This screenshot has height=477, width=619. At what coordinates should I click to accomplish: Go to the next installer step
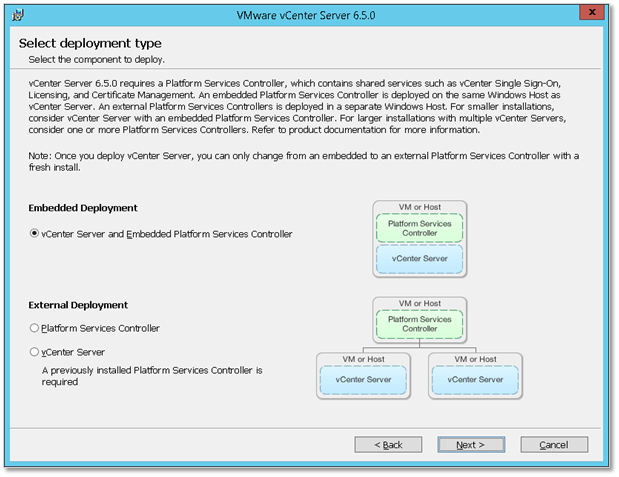pyautogui.click(x=471, y=445)
